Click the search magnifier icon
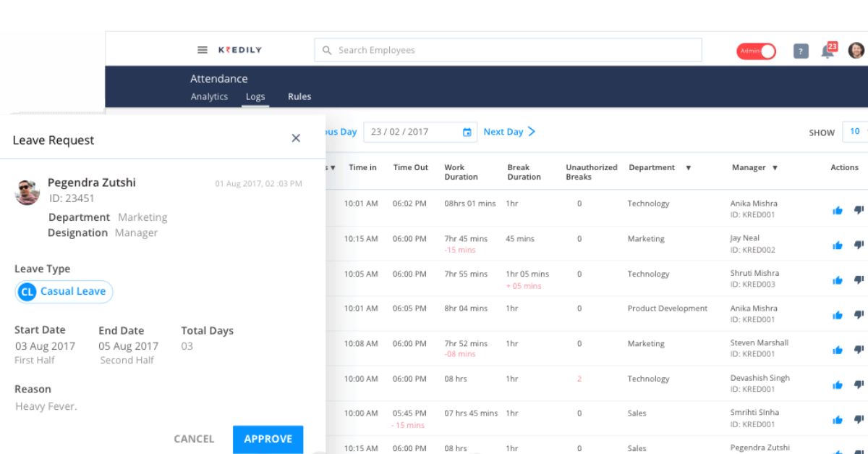The width and height of the screenshot is (868, 454). coord(327,50)
